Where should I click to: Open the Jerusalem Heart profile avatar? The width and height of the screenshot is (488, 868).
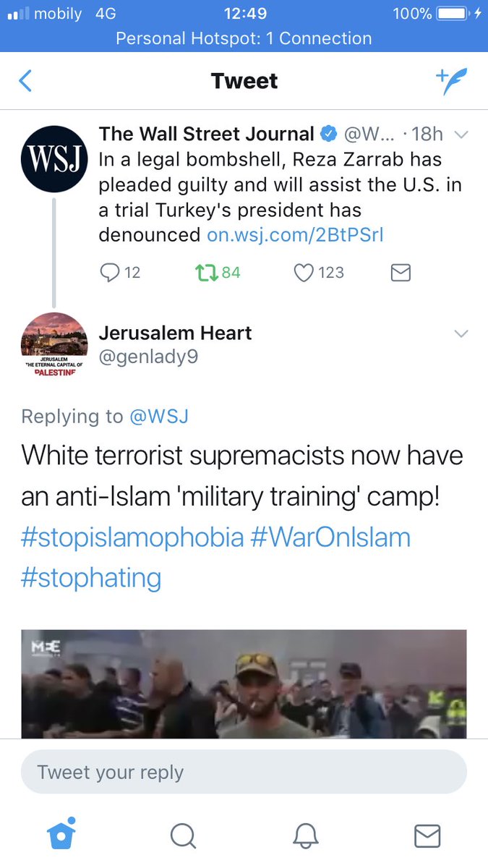pyautogui.click(x=54, y=346)
